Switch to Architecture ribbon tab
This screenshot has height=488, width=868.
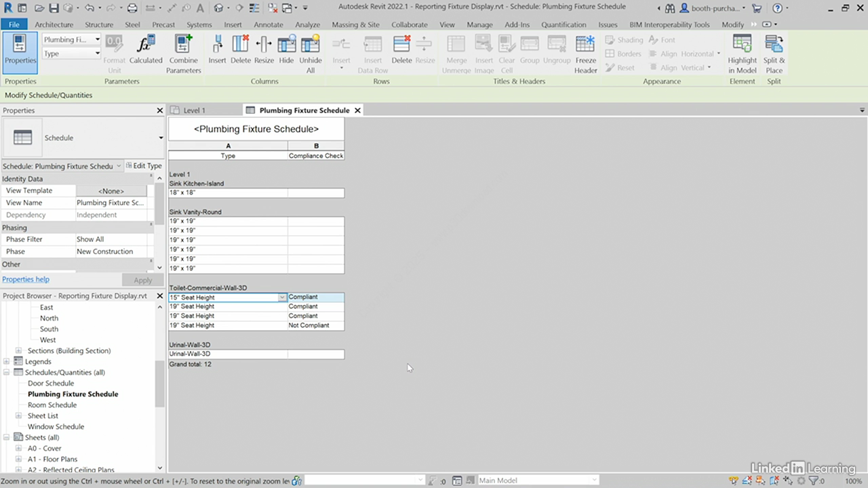(x=54, y=24)
